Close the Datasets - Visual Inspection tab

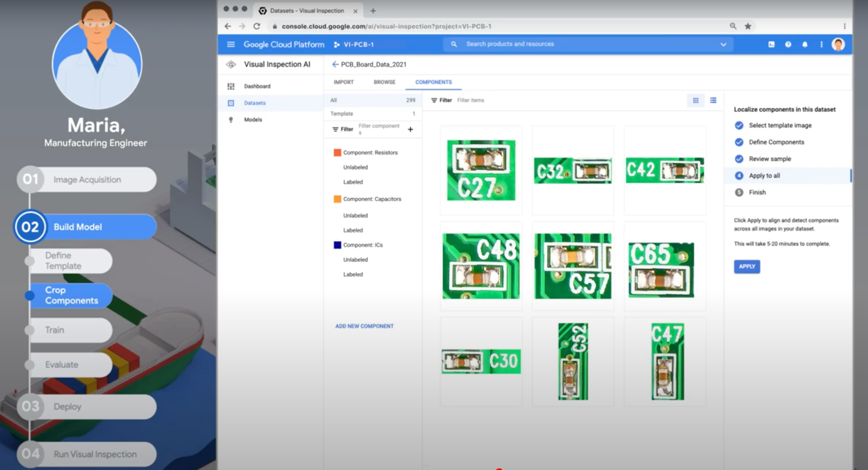[355, 11]
